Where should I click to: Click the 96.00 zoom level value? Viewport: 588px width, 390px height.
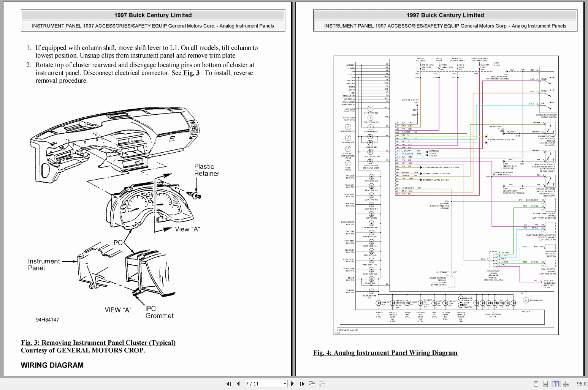pyautogui.click(x=582, y=384)
